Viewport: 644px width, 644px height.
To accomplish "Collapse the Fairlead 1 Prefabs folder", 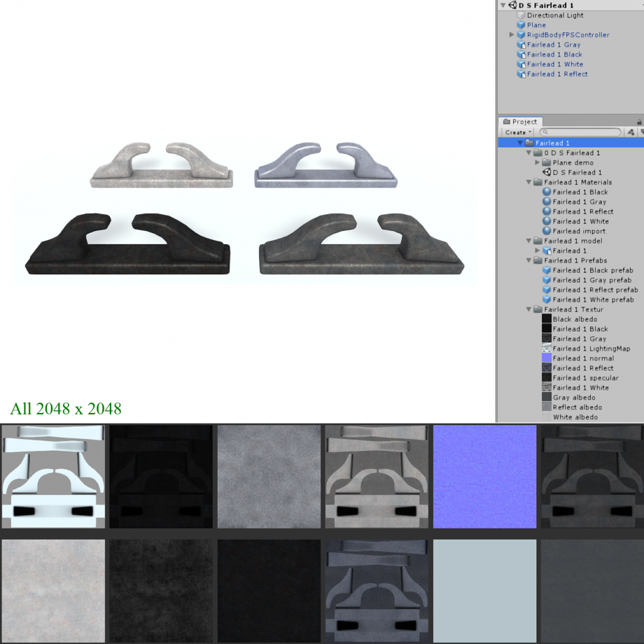I will coord(529,260).
